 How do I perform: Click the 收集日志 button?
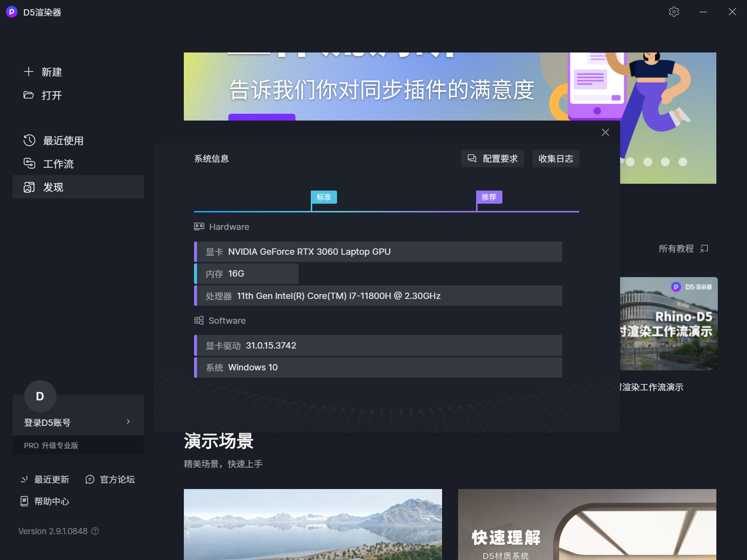(556, 158)
